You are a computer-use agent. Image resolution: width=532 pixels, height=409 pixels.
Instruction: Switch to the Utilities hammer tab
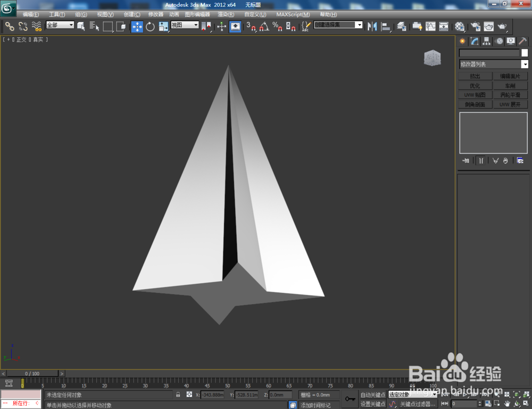(x=523, y=41)
